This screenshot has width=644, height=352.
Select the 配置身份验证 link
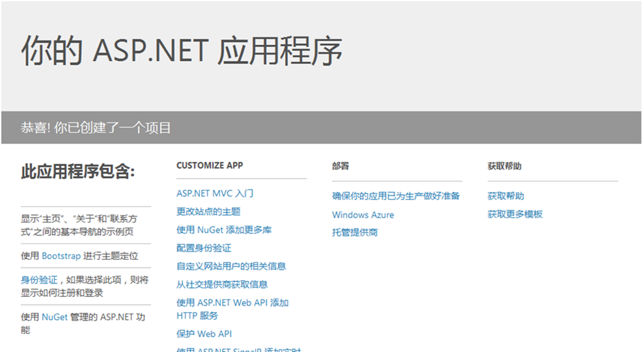click(204, 248)
